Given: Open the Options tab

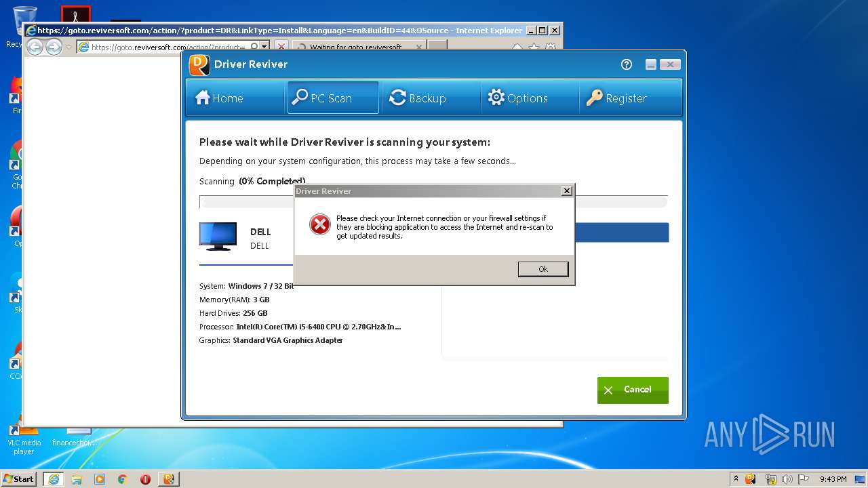Looking at the screenshot, I should pos(529,98).
